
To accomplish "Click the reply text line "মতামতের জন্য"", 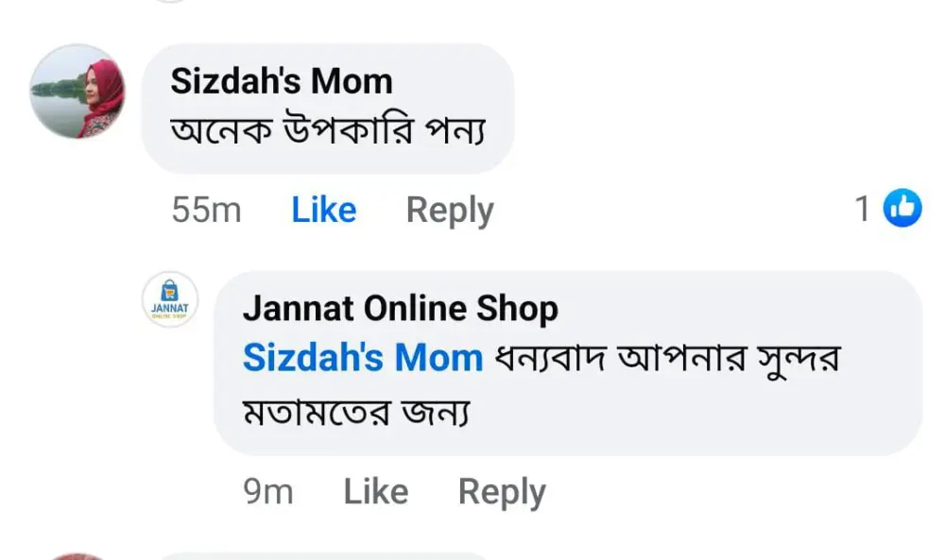I will (x=356, y=413).
